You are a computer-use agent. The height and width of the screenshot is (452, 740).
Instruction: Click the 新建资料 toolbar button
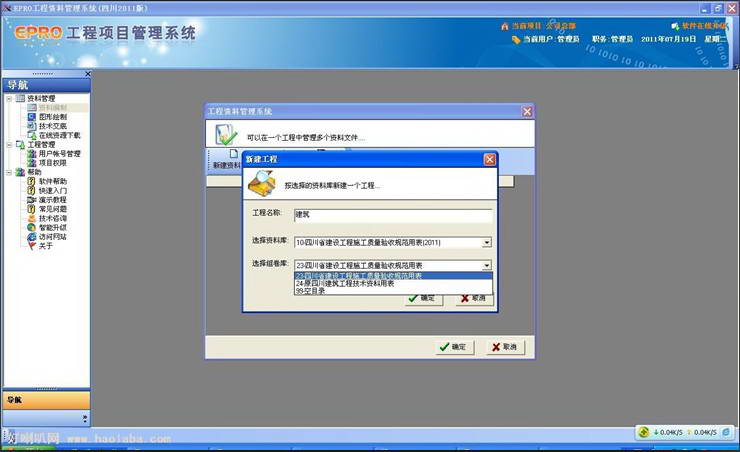tap(227, 160)
